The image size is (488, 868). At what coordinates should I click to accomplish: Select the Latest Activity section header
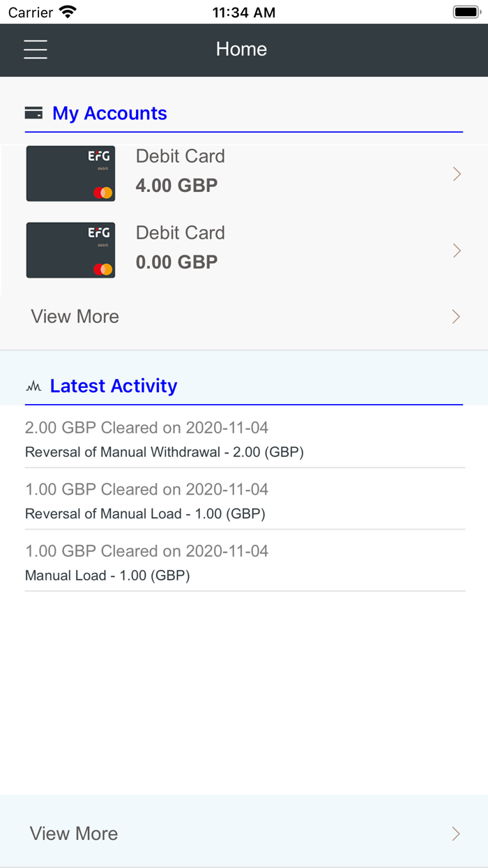tap(113, 385)
